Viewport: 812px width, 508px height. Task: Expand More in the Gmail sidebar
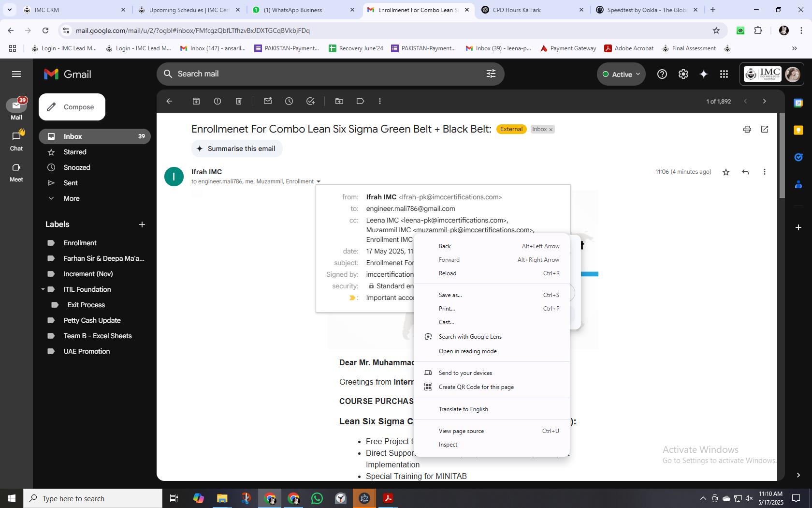pos(71,198)
